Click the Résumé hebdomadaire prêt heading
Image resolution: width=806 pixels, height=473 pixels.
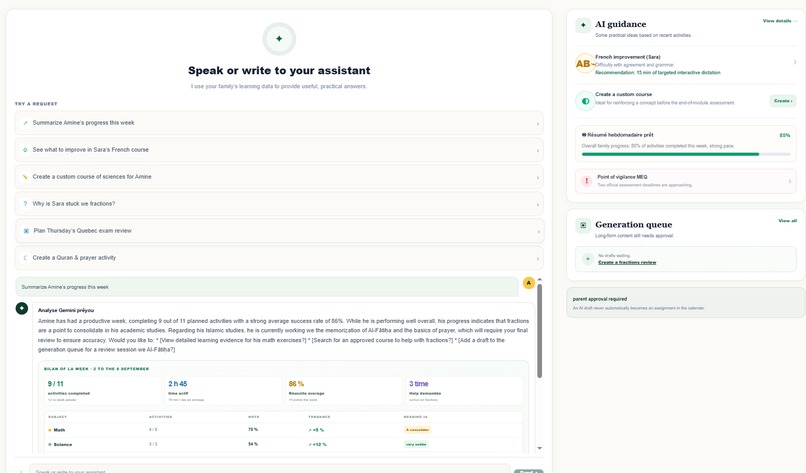(x=620, y=135)
